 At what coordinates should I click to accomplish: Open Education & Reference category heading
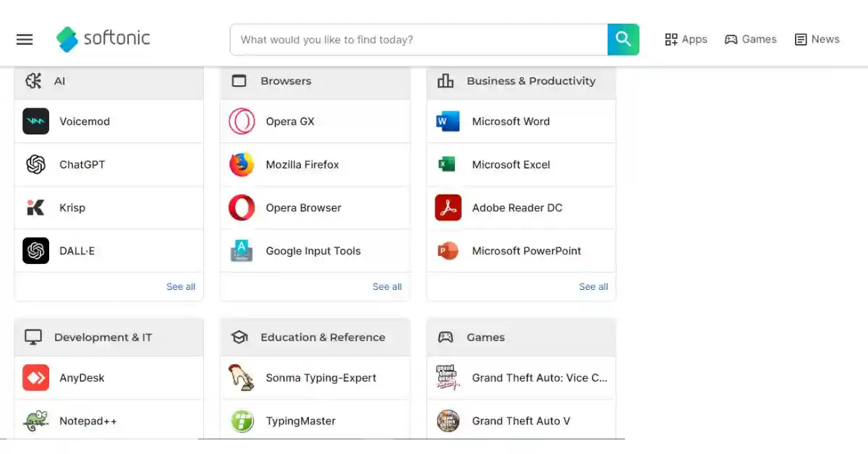point(323,338)
